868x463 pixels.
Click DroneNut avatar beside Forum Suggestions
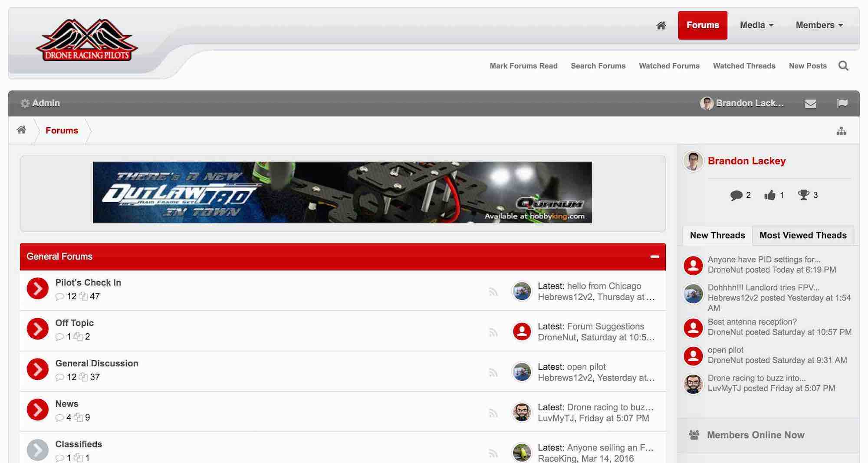click(x=522, y=332)
